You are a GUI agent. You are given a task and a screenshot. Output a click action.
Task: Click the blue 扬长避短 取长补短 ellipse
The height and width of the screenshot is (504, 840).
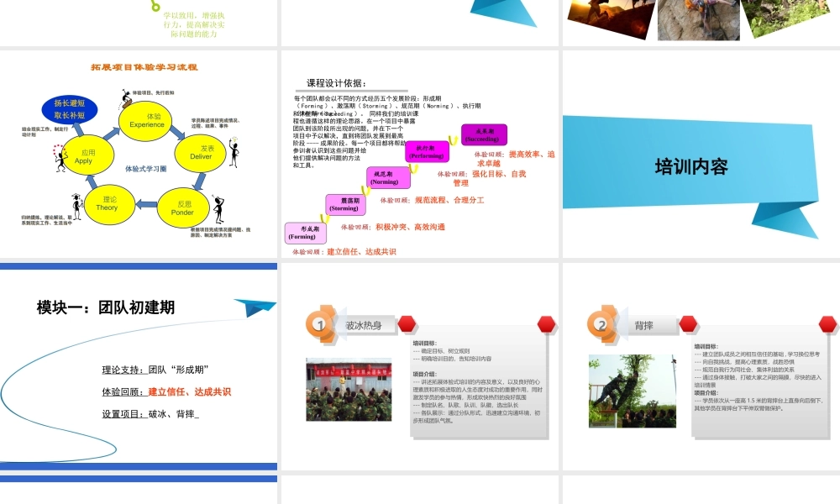[x=70, y=109]
